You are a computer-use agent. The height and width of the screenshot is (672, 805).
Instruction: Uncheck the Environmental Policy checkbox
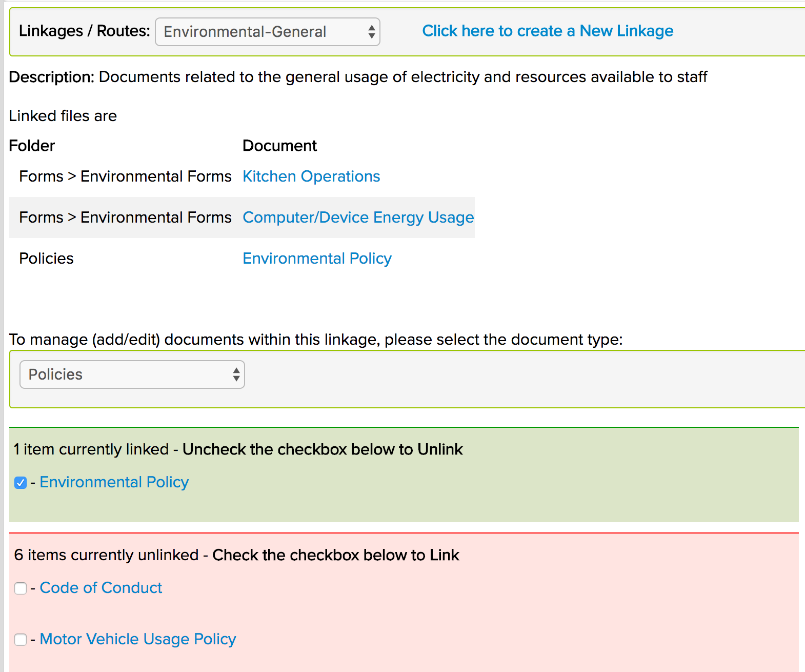click(x=21, y=483)
